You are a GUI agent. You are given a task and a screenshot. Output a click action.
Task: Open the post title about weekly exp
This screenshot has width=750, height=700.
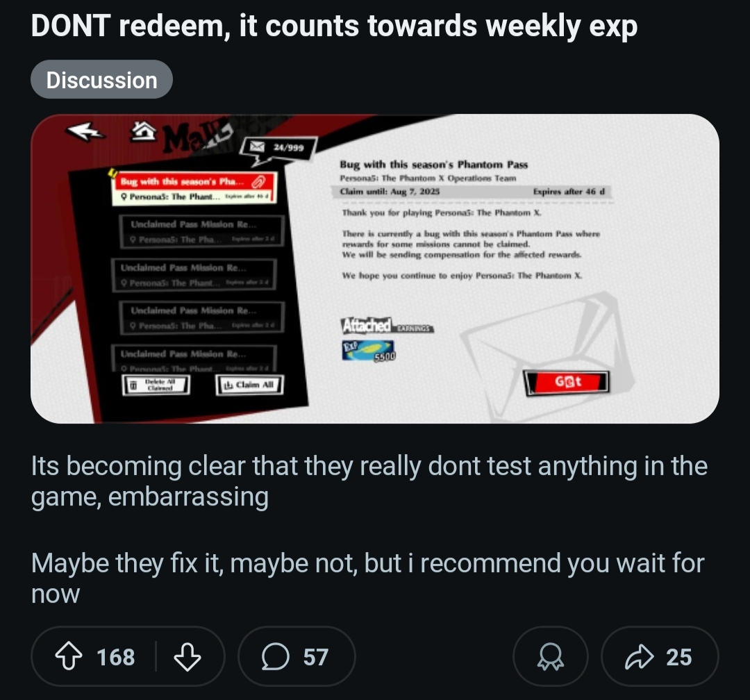click(x=334, y=26)
